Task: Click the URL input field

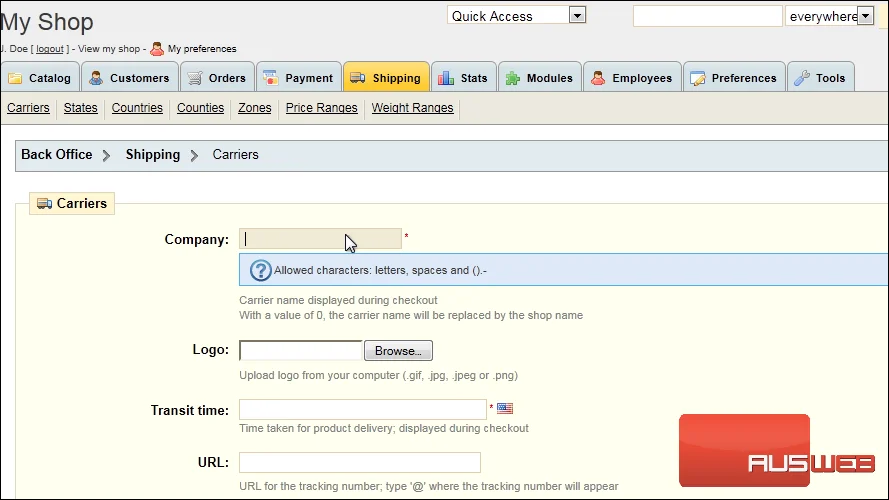Action: click(x=360, y=463)
